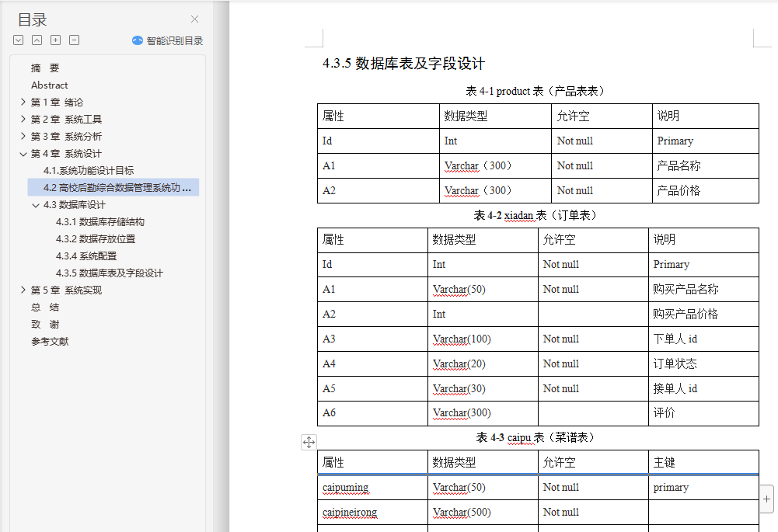Viewport: 778px width, 532px height.
Task: Click 产品价格 cell in product table
Action: point(705,190)
